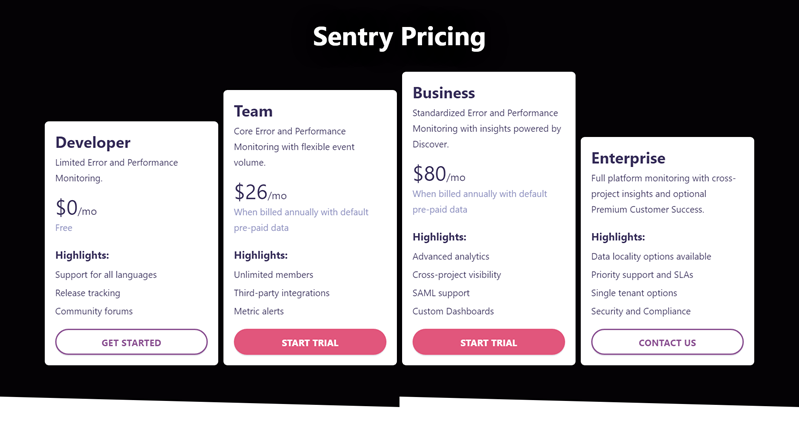Click the Release tracking highlight
The width and height of the screenshot is (799, 424).
coord(88,293)
